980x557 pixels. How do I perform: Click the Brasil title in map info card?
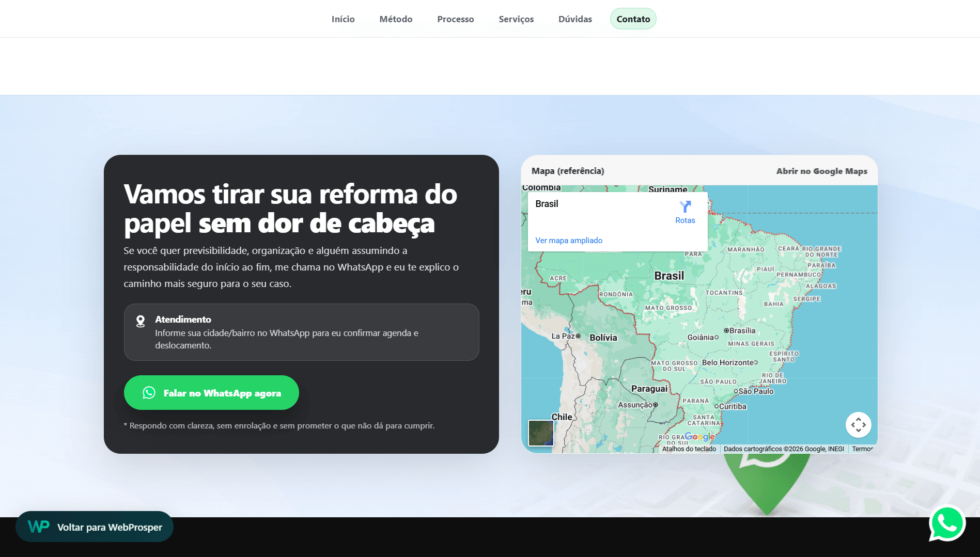pyautogui.click(x=547, y=204)
